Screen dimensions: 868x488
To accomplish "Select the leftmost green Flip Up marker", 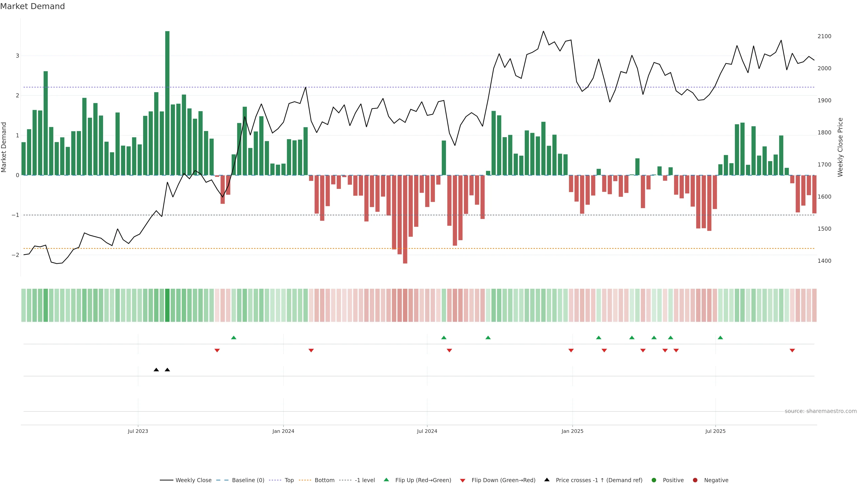I will point(234,338).
